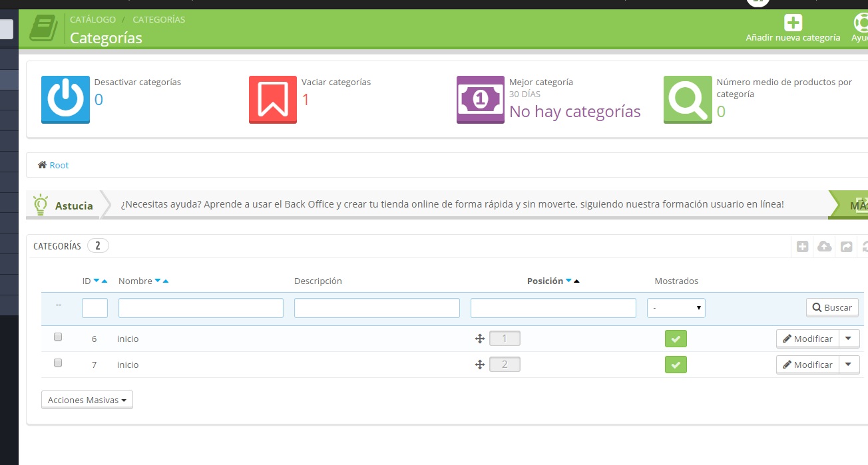Click name inicio in row ID 7
Screen dimensions: 868x465
click(128, 365)
